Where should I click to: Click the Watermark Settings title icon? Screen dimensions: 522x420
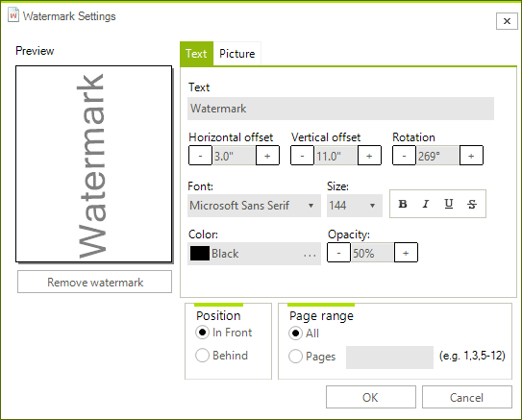(13, 15)
